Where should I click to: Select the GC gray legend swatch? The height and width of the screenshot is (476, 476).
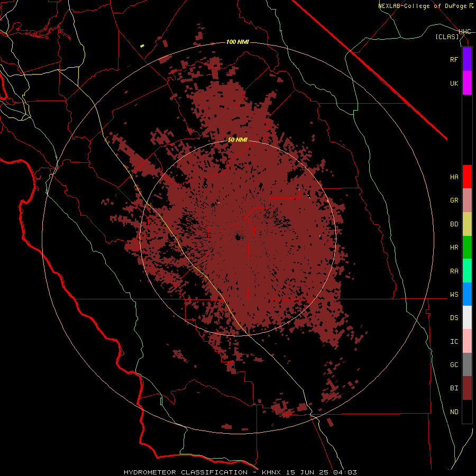click(x=467, y=364)
